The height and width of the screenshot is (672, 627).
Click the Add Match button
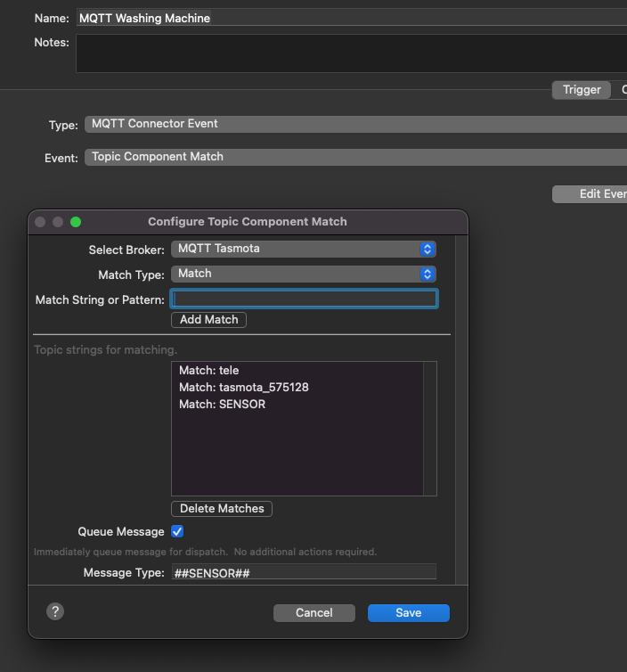(208, 320)
